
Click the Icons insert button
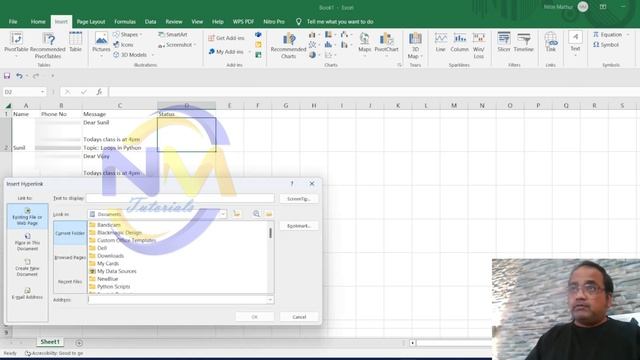pos(123,44)
